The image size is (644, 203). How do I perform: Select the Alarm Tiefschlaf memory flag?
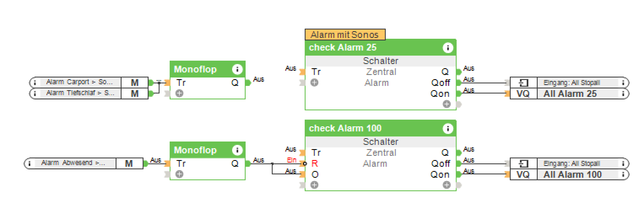pos(80,93)
